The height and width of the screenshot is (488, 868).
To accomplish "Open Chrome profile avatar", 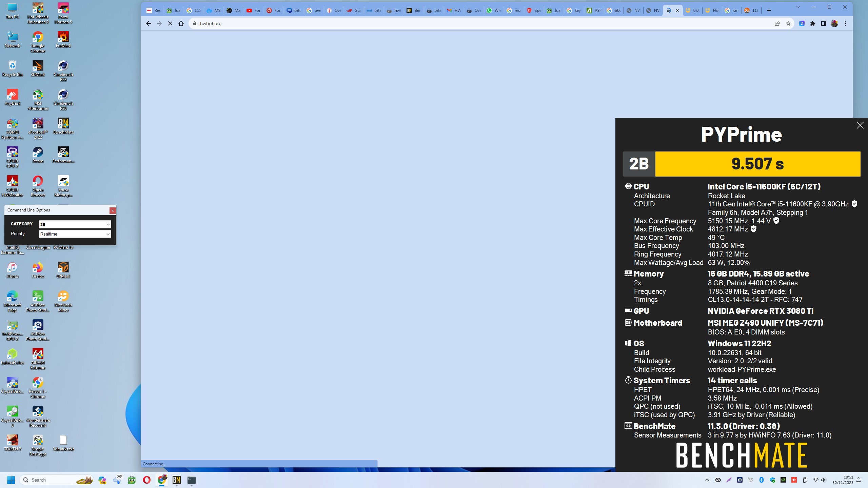I will click(834, 23).
